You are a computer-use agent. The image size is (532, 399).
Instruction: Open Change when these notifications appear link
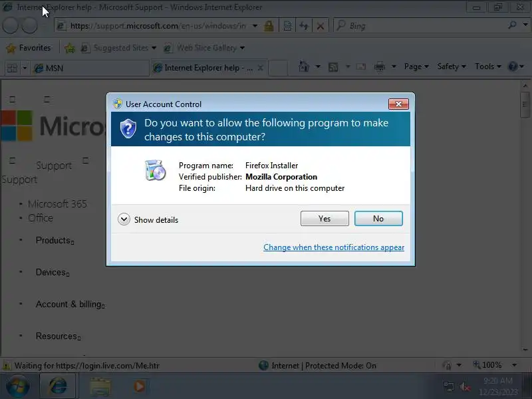pyautogui.click(x=334, y=247)
